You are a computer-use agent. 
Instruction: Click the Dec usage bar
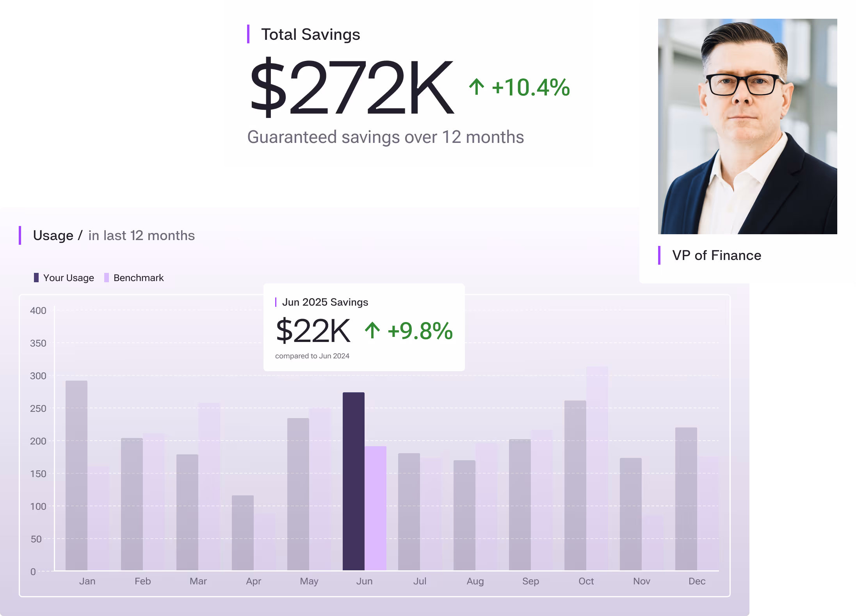click(x=686, y=498)
